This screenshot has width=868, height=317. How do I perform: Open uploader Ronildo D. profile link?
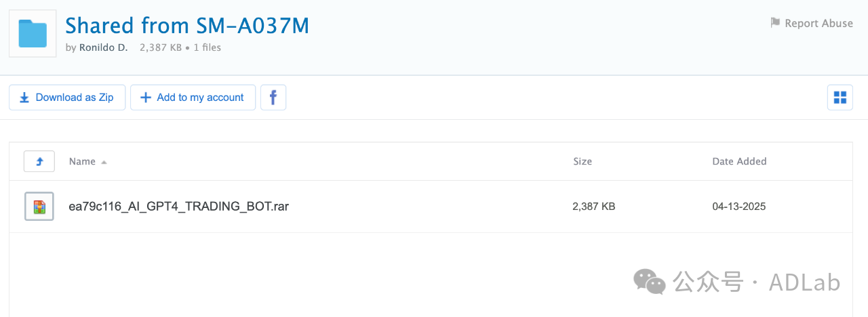(x=103, y=47)
